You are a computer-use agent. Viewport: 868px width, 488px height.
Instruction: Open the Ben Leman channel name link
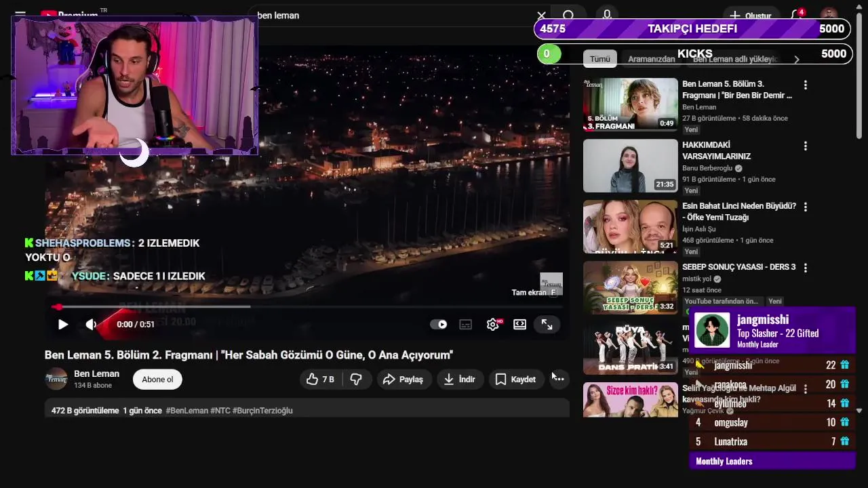pos(96,373)
